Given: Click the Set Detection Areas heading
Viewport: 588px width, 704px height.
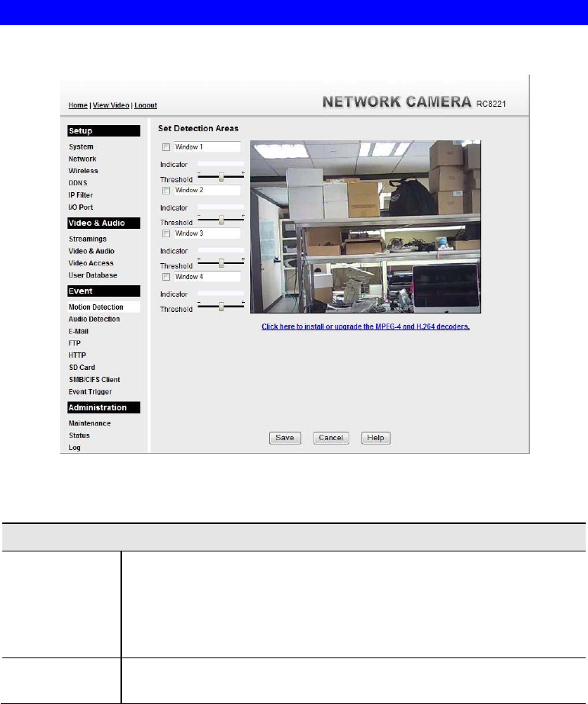Looking at the screenshot, I should 198,128.
